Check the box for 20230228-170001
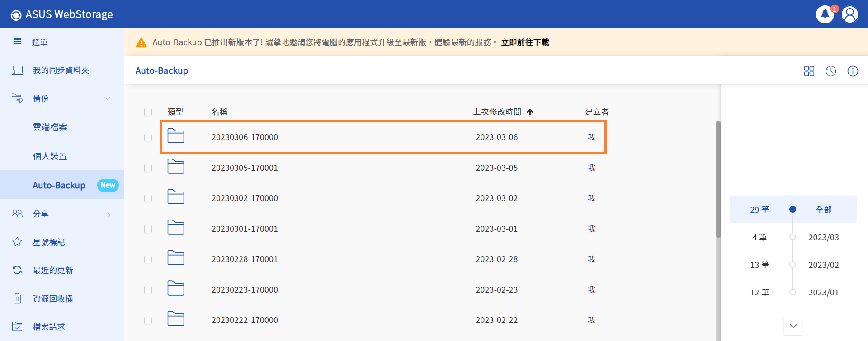This screenshot has height=341, width=868. point(148,259)
